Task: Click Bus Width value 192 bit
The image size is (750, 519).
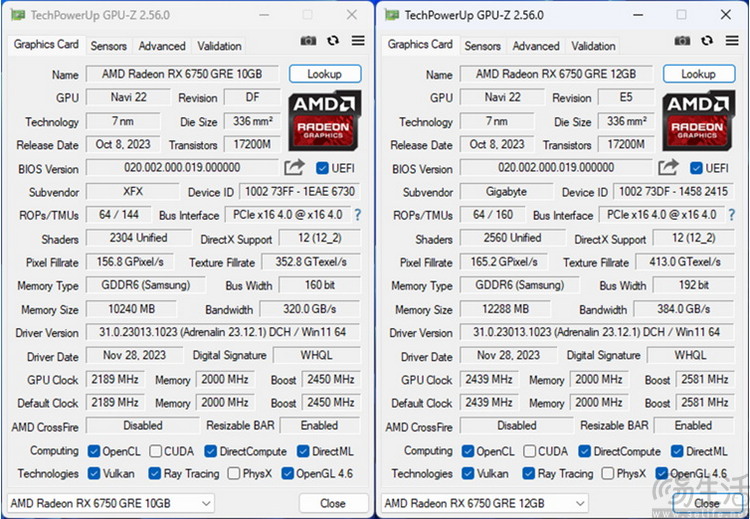Action: [x=694, y=286]
